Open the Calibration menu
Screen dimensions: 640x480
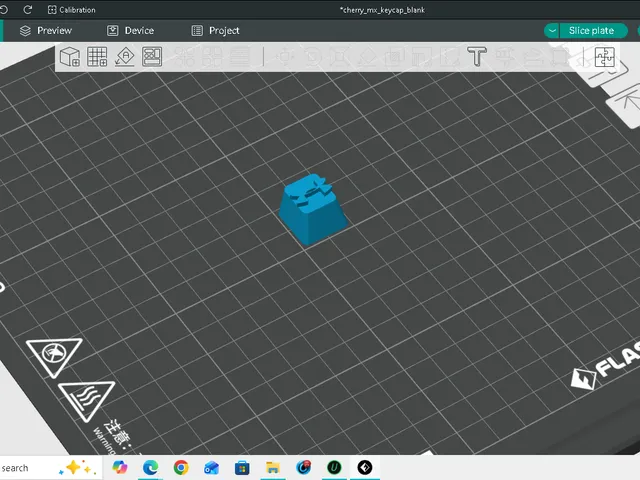[x=71, y=10]
